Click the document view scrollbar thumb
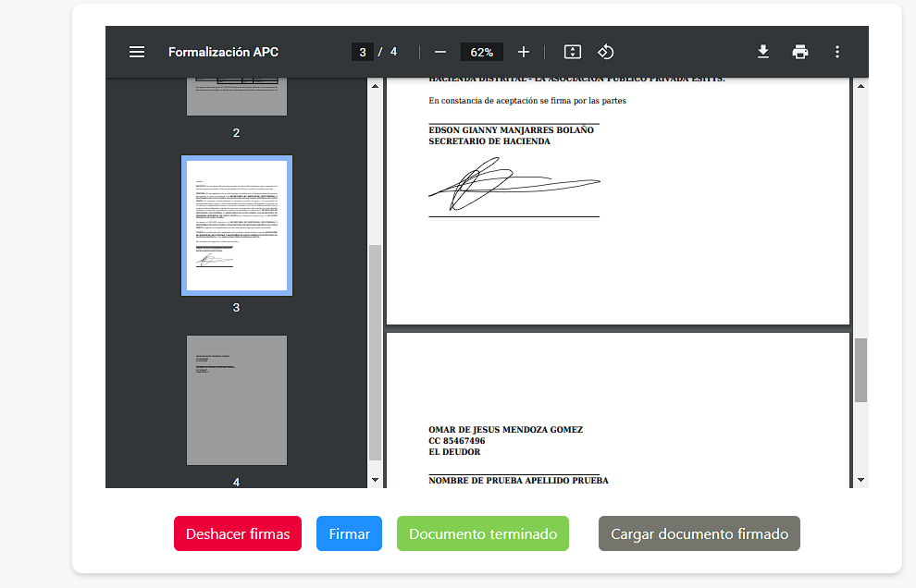This screenshot has width=916, height=588. point(860,370)
